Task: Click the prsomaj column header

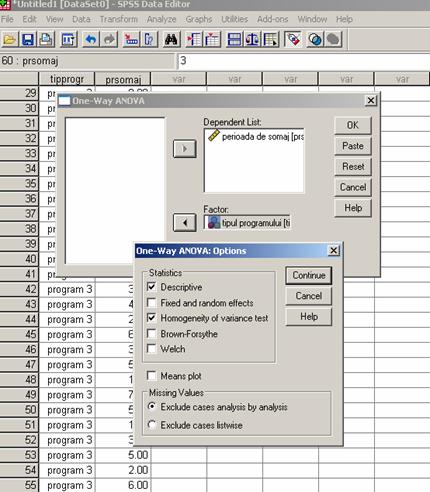Action: (x=123, y=79)
